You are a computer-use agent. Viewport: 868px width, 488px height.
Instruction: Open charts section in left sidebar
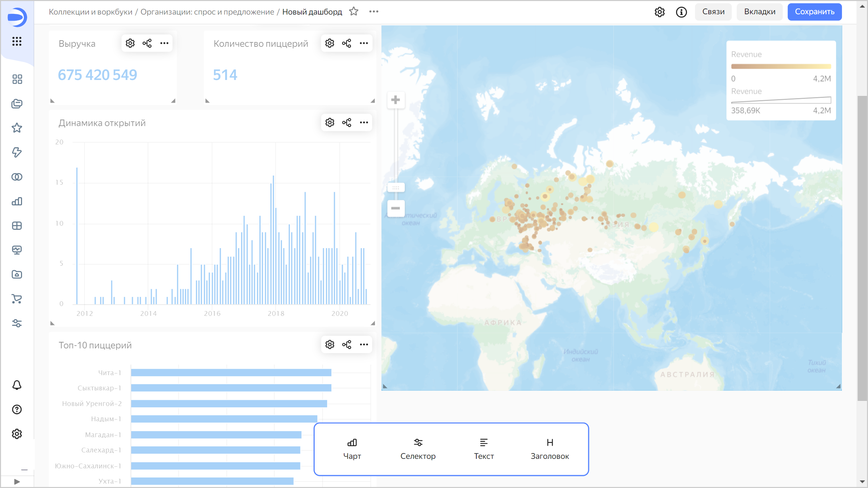coord(17,201)
